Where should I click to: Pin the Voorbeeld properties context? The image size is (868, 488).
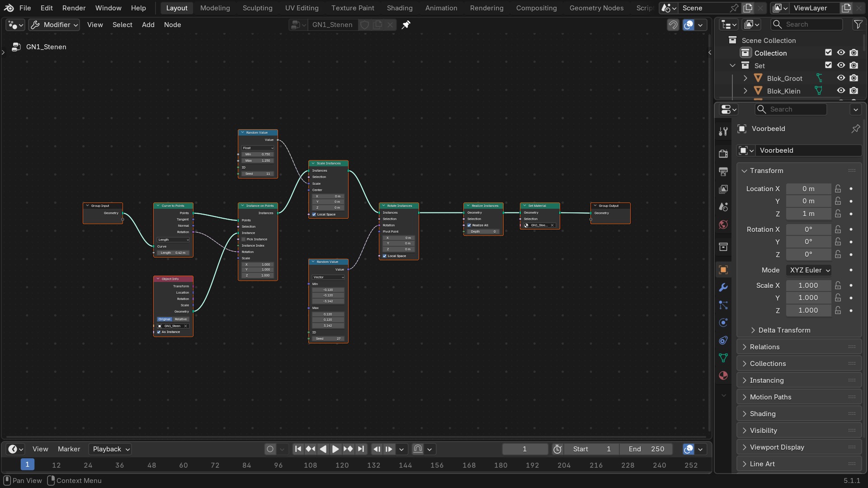click(x=855, y=129)
